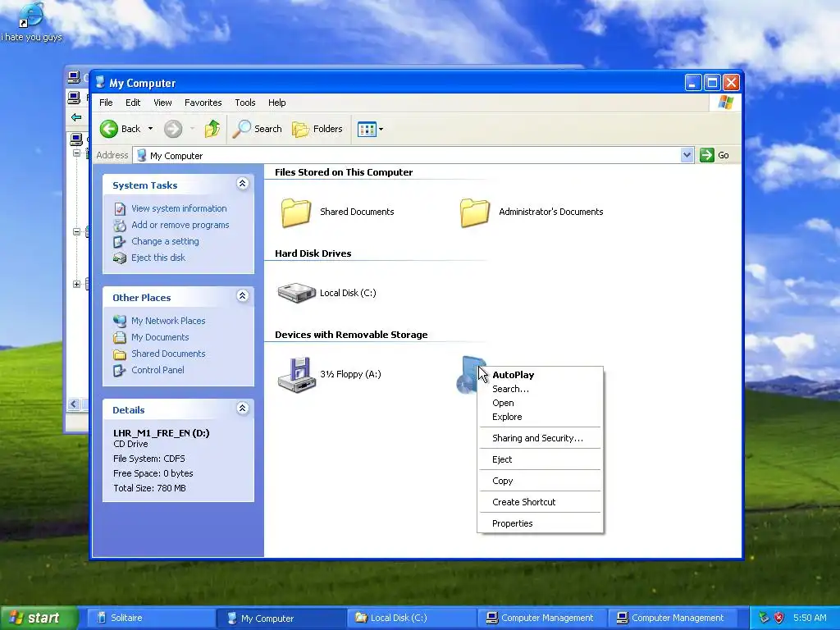Screen dimensions: 840x630
Task: Click the Start button
Action: [x=39, y=618]
